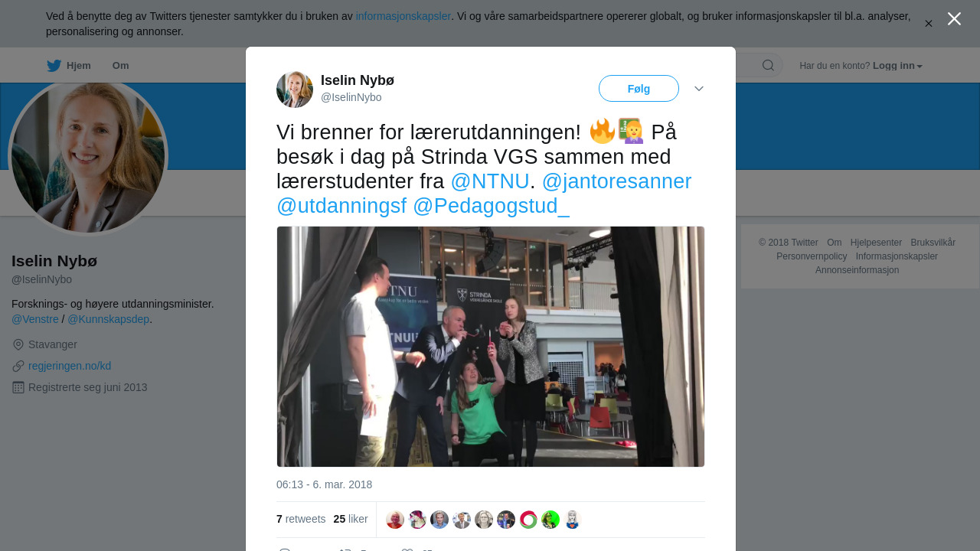Screen dimensions: 980x551
Task: Open the @jantoresanner mention link
Action: click(x=616, y=181)
